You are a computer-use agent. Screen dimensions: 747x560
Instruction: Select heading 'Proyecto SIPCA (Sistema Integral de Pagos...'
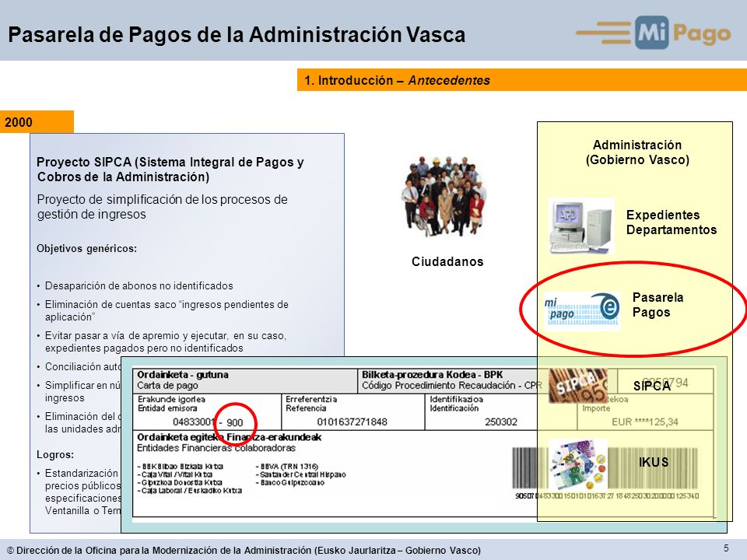pos(170,170)
